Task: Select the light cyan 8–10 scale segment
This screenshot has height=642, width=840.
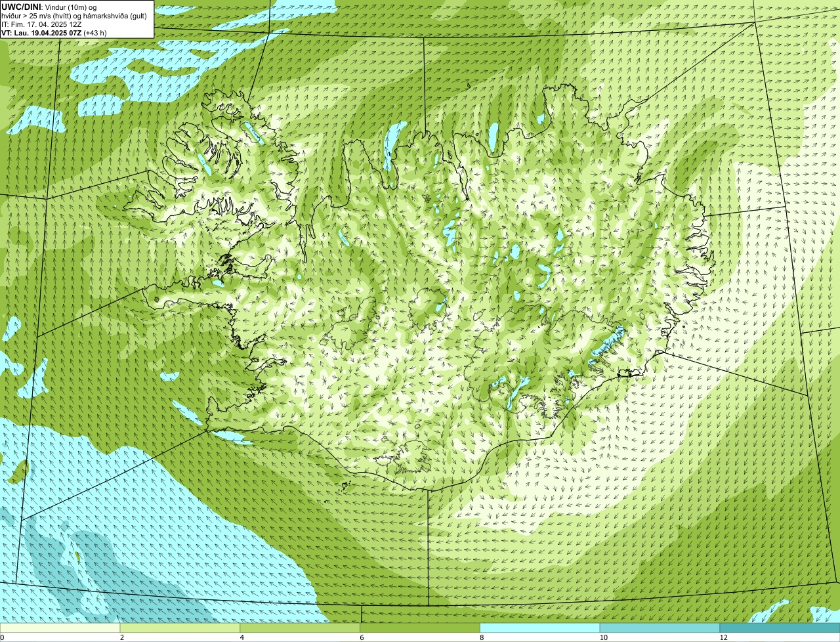Action: coord(540,628)
